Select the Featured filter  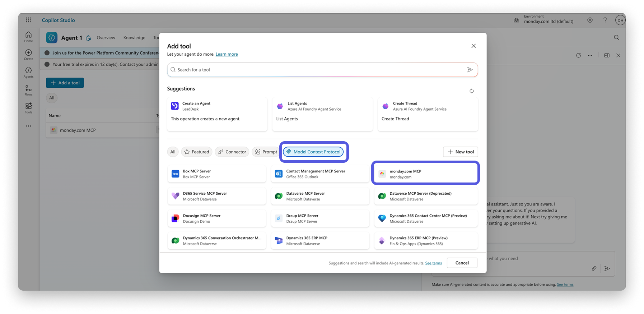[197, 152]
